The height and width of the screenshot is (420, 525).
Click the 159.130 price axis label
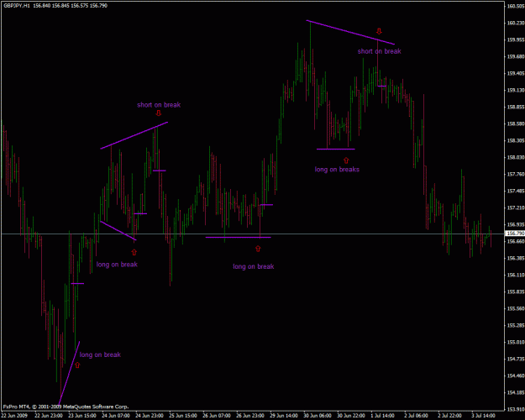(516, 90)
